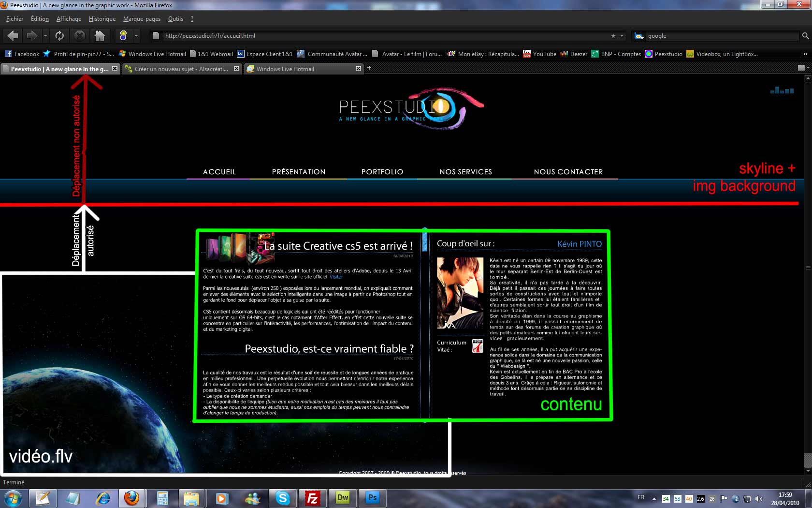Expand the dropdown beside the colored balls icon
812x508 pixels.
pyautogui.click(x=136, y=36)
